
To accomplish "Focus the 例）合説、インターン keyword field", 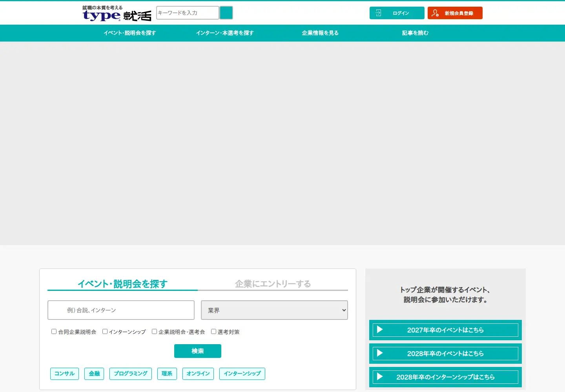I will click(x=121, y=310).
